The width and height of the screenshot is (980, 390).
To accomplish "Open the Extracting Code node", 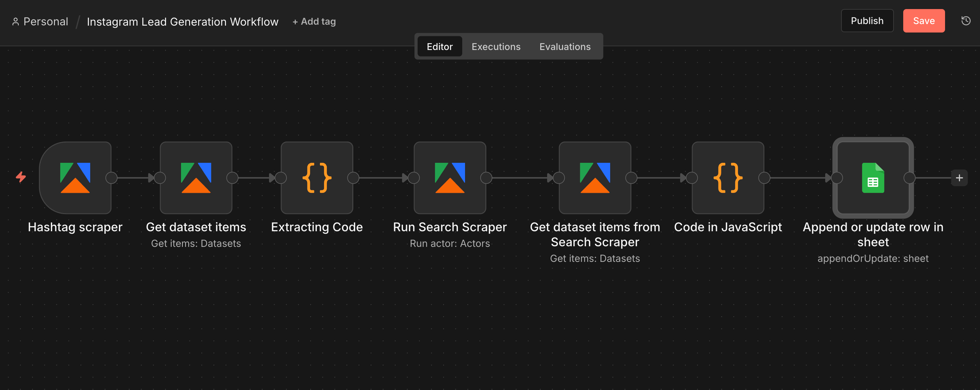I will coord(316,177).
